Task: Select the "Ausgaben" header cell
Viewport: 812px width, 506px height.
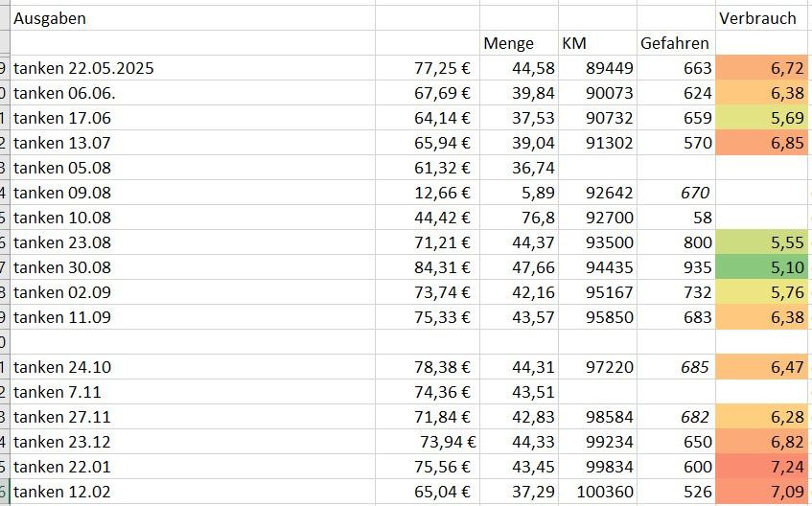Action: click(x=50, y=18)
